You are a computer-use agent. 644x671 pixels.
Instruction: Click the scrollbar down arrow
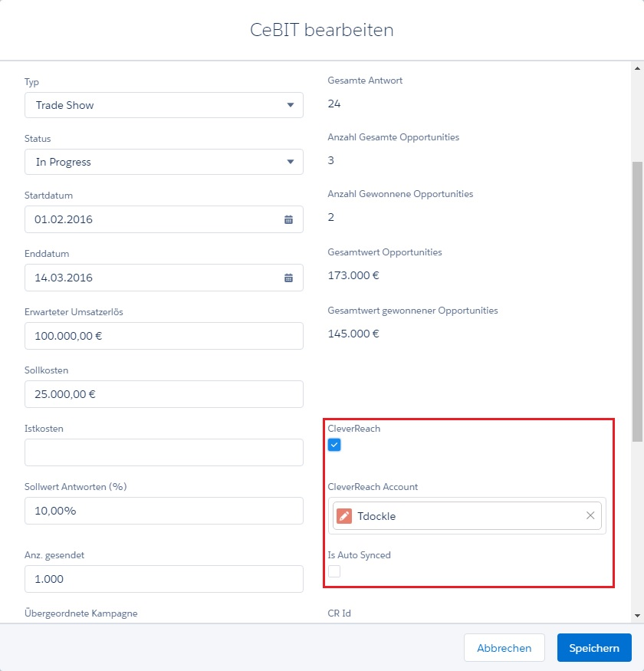pyautogui.click(x=637, y=615)
